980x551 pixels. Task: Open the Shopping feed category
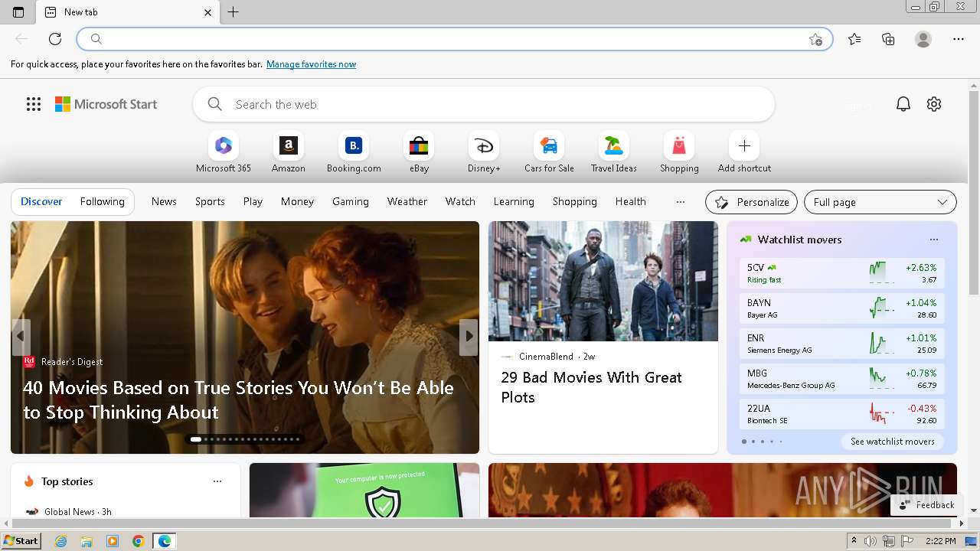(575, 201)
